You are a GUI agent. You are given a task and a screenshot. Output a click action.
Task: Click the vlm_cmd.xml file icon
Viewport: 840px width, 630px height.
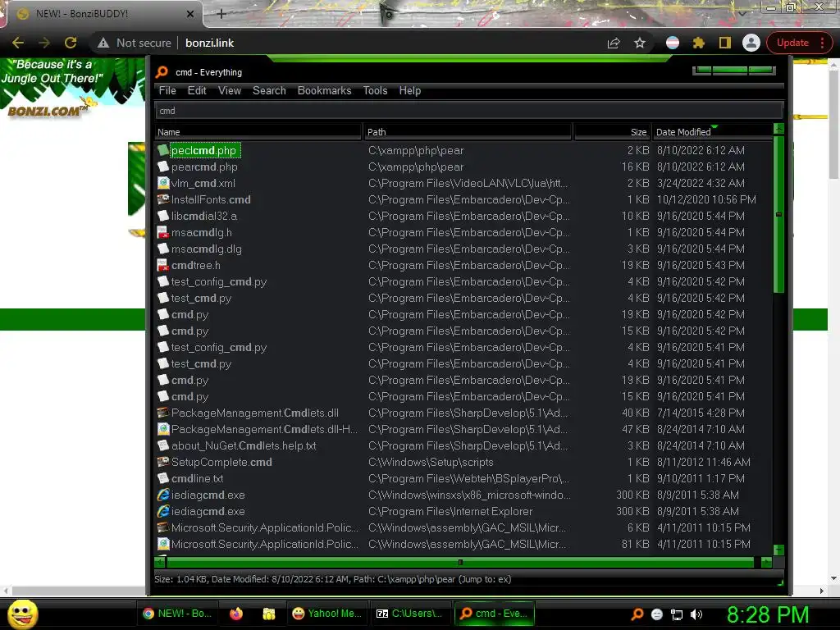[x=163, y=183]
